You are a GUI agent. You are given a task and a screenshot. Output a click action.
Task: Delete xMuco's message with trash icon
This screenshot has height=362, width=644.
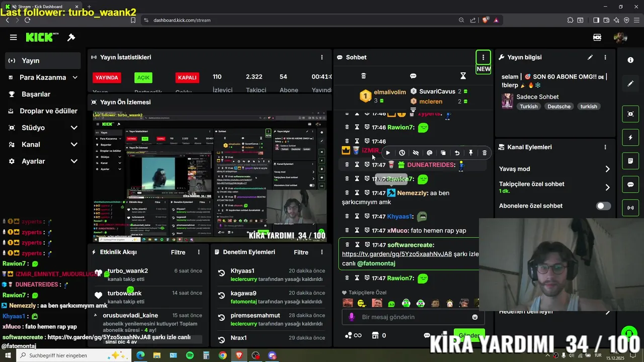pos(347,230)
